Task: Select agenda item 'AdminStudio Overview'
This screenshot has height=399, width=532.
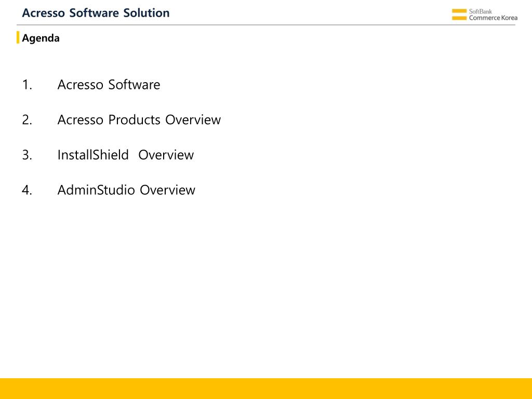Action: pos(126,190)
